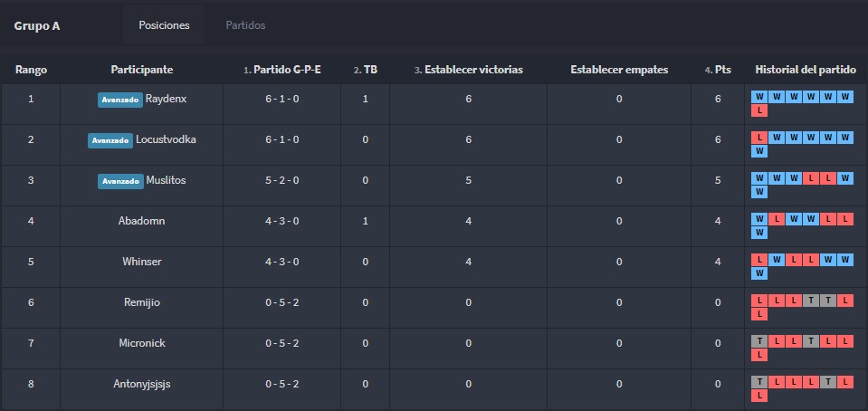
Task: Open participant Raydenx's profile
Action: [x=167, y=99]
